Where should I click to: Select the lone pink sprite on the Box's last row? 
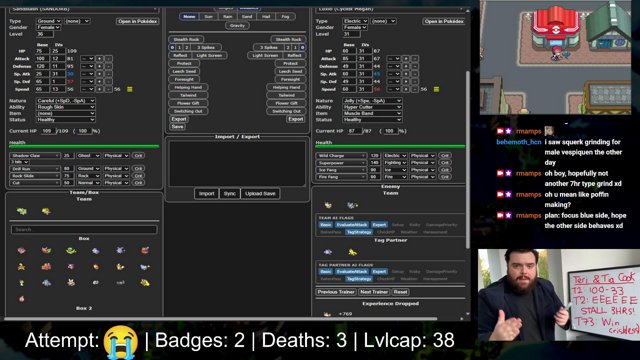(x=22, y=299)
